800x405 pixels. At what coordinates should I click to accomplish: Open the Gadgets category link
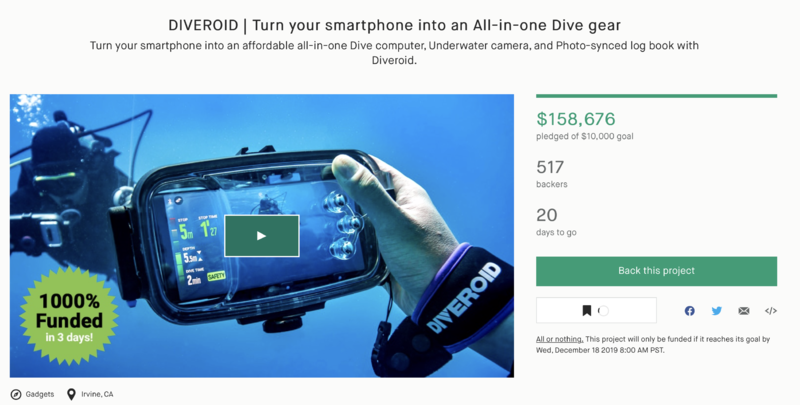click(40, 394)
